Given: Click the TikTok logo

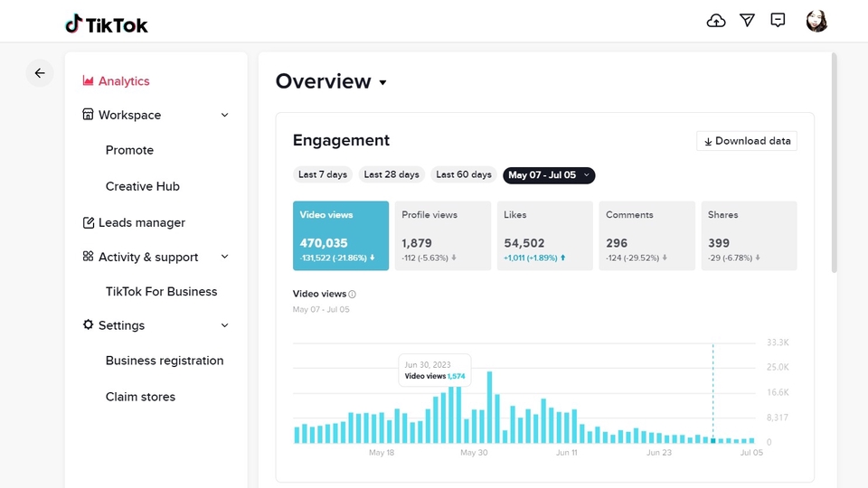Looking at the screenshot, I should pyautogui.click(x=107, y=24).
